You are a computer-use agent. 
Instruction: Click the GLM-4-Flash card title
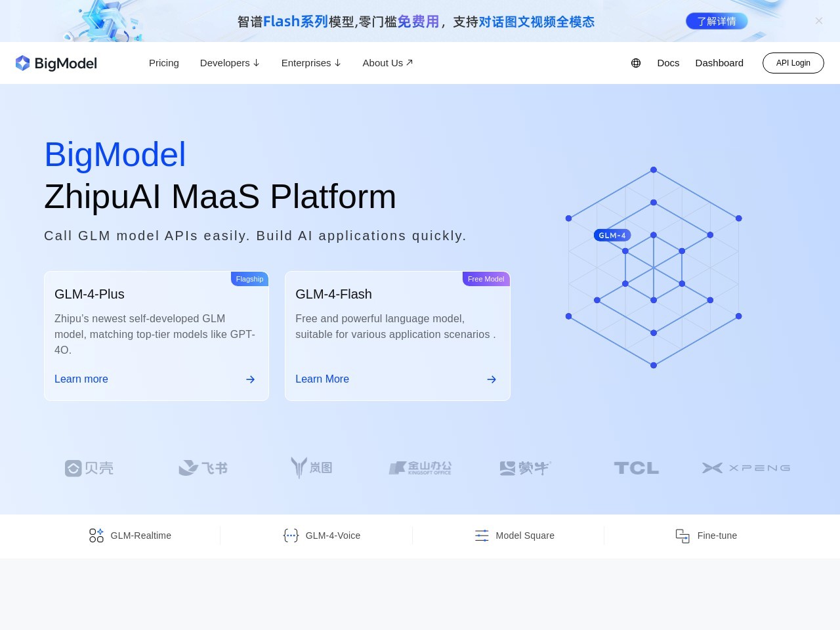333,294
